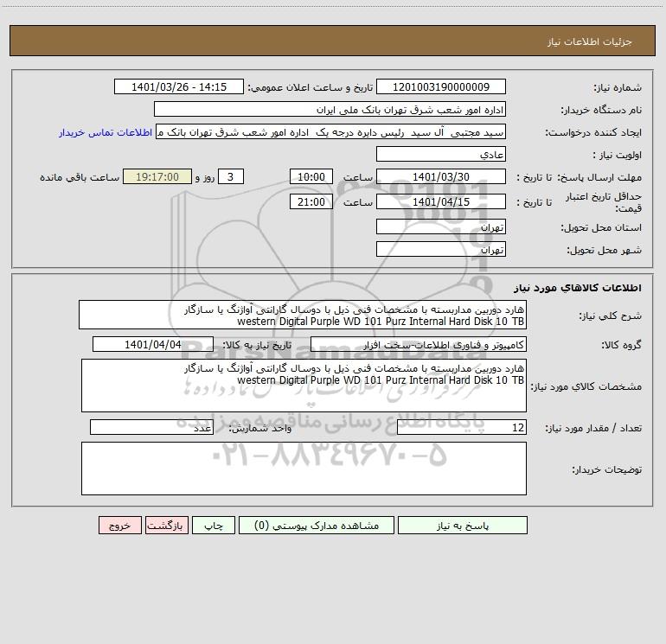
Task: Click the تعداد / مقدار مورد نیاز label
Action: tap(593, 429)
